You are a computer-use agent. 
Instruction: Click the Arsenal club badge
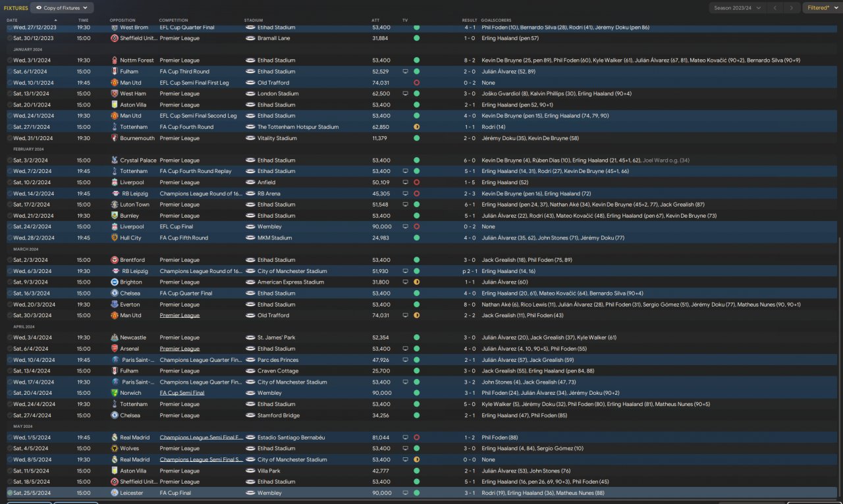pyautogui.click(x=115, y=349)
